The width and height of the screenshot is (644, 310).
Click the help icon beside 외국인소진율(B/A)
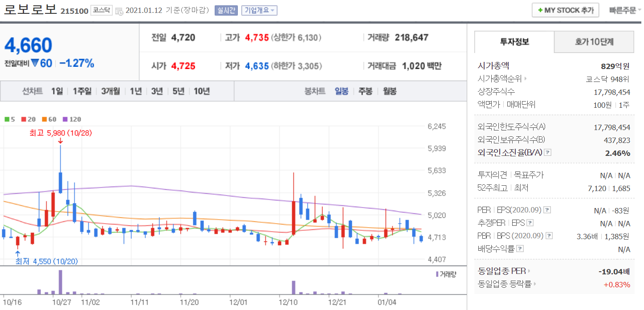coord(548,152)
